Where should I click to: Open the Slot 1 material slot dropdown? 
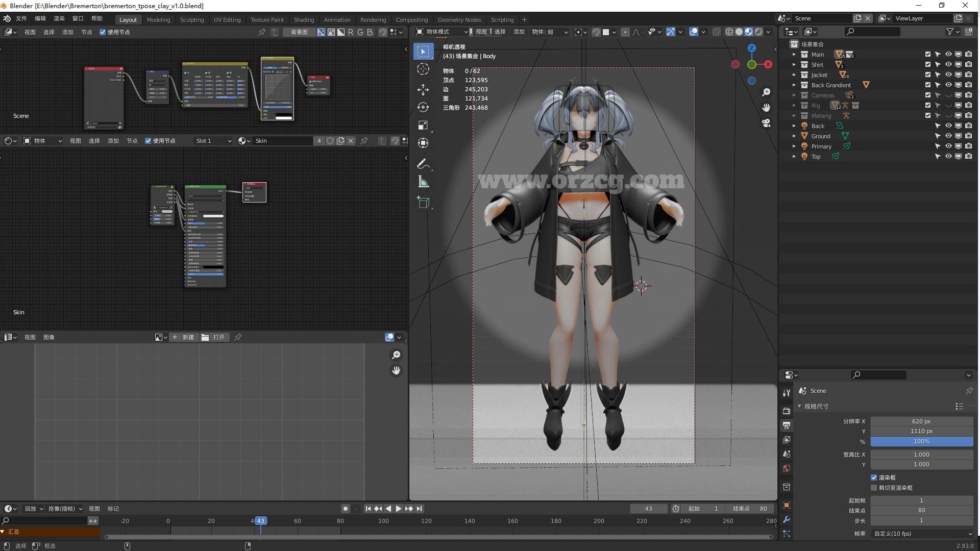(213, 141)
